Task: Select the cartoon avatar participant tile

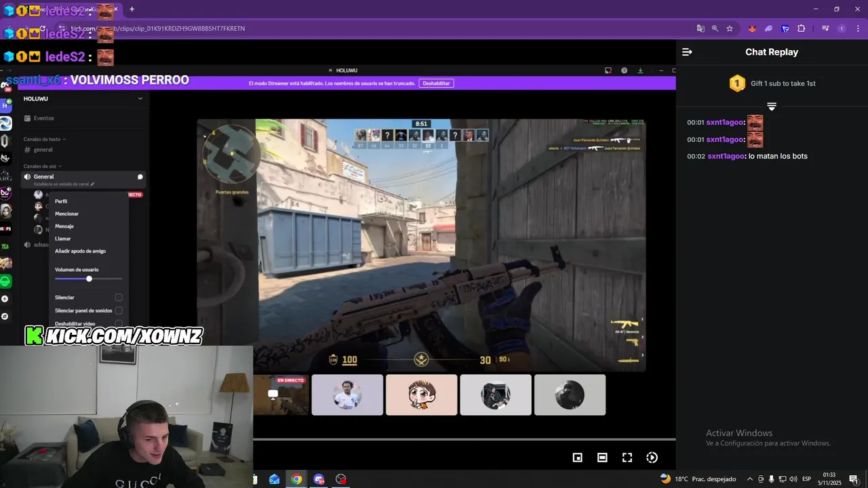Action: (421, 395)
